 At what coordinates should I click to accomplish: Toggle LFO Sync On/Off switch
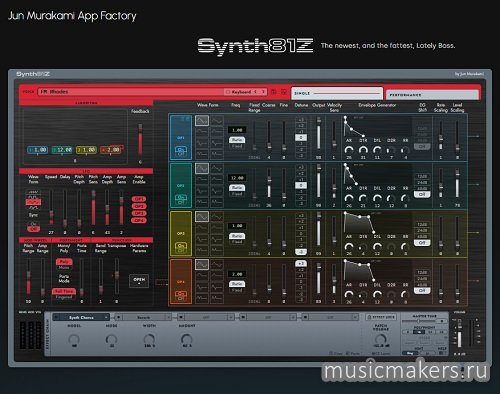[x=33, y=227]
